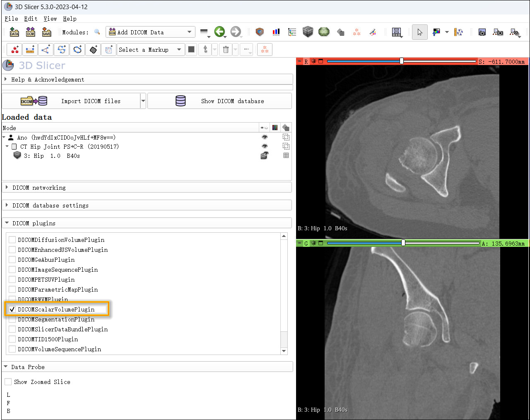Create a new angle markup
The width and height of the screenshot is (530, 420).
(46, 50)
